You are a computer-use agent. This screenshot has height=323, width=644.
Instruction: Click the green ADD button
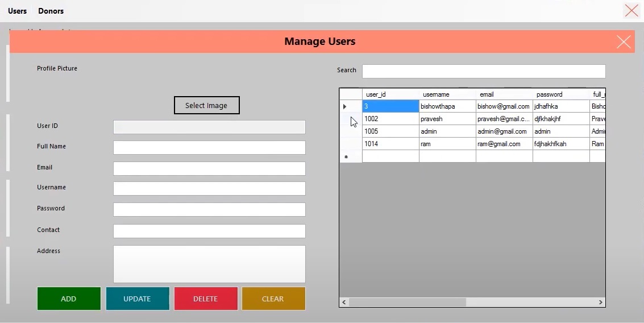click(69, 299)
